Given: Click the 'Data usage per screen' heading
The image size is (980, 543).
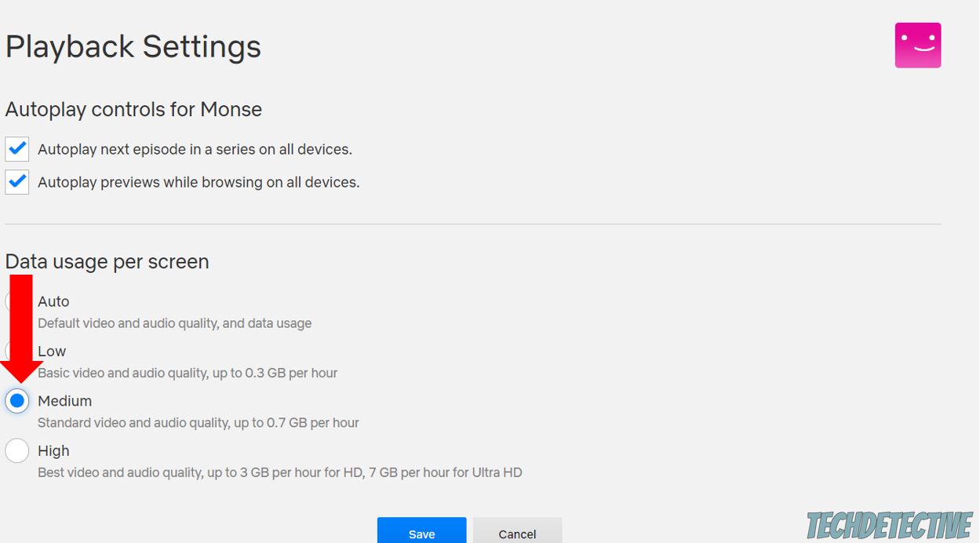Looking at the screenshot, I should click(107, 261).
